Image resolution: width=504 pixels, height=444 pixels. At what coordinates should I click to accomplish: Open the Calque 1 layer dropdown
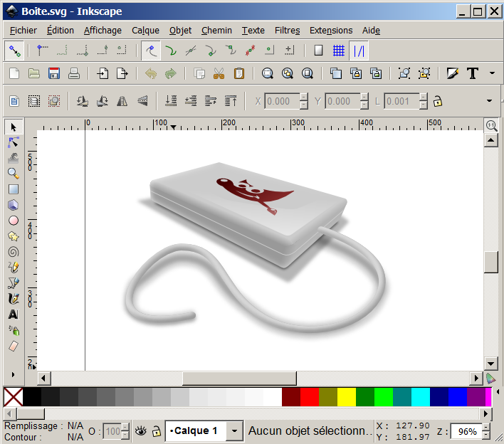(234, 430)
